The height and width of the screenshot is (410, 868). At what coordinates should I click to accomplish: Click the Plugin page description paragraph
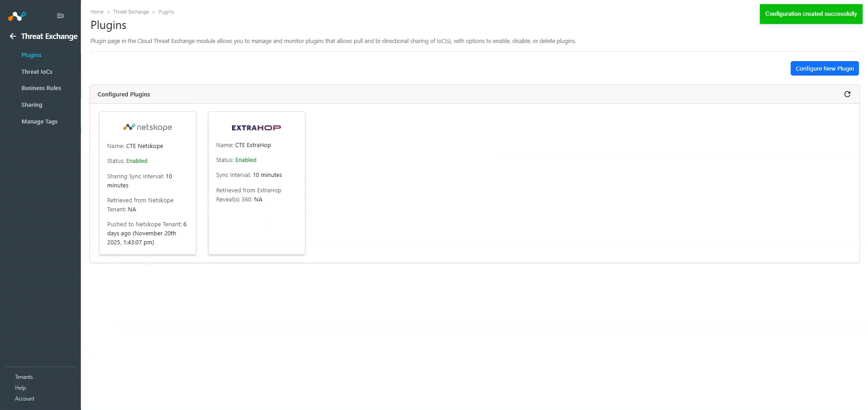click(x=333, y=41)
